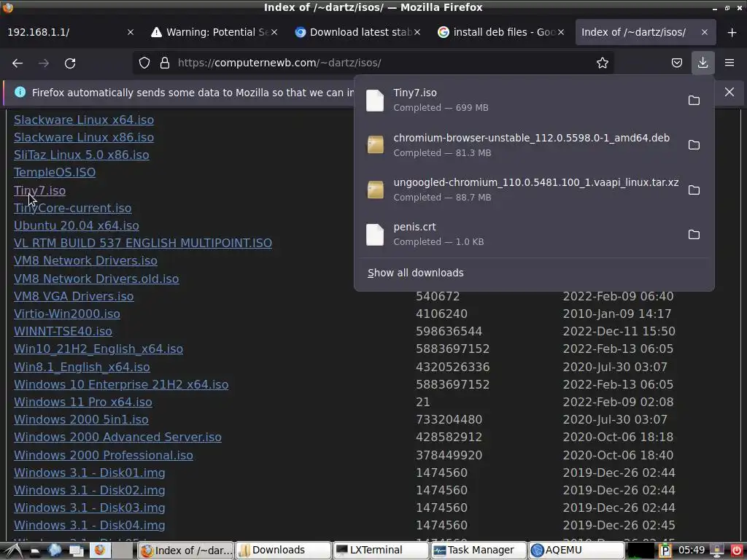Open the tracking protection shield icon
This screenshot has width=747, height=560.
(144, 63)
